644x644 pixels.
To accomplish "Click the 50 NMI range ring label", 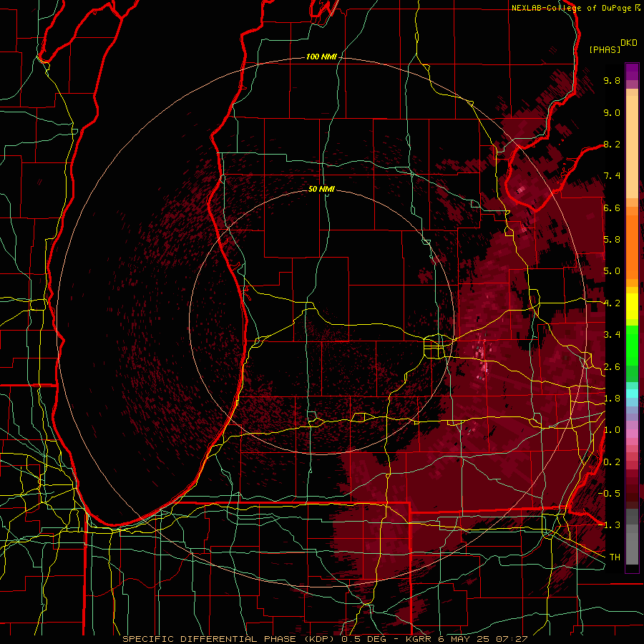I will [x=321, y=189].
